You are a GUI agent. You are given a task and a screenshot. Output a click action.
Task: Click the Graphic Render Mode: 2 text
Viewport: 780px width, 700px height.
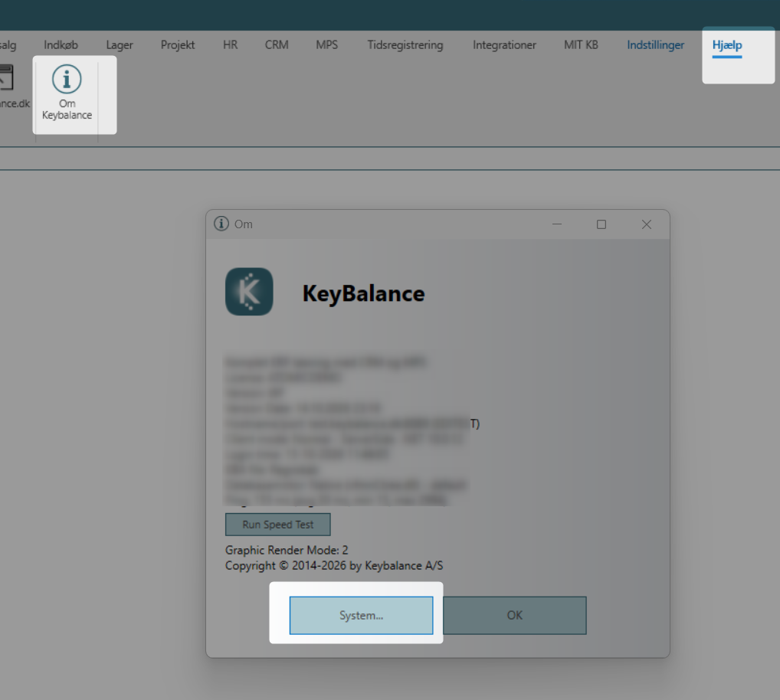point(287,551)
